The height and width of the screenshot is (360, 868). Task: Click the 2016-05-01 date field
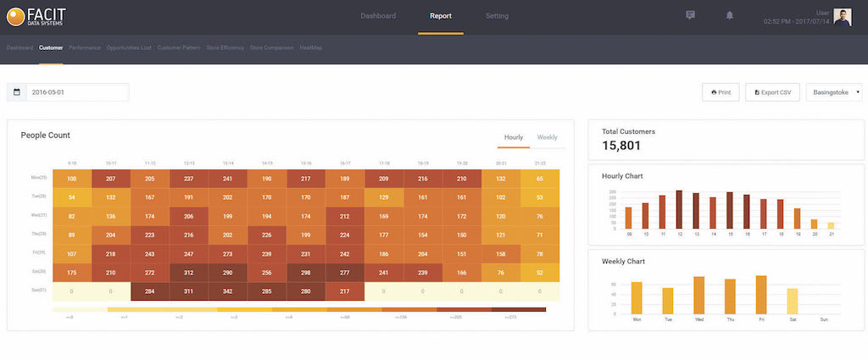[x=76, y=92]
